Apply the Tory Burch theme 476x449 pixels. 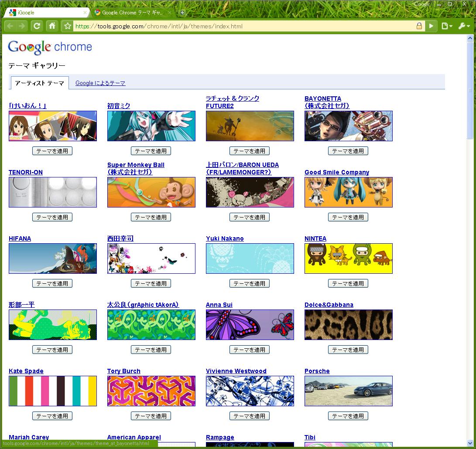(151, 416)
